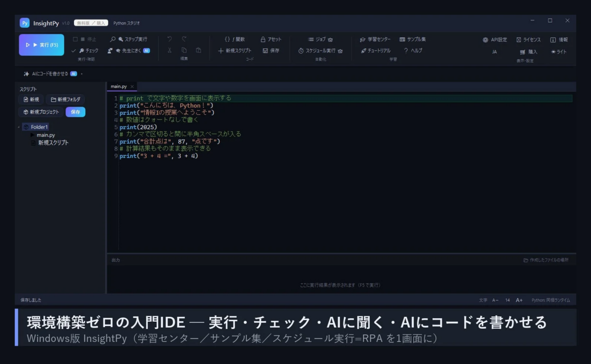Click the 新規フォルダ button

click(66, 99)
